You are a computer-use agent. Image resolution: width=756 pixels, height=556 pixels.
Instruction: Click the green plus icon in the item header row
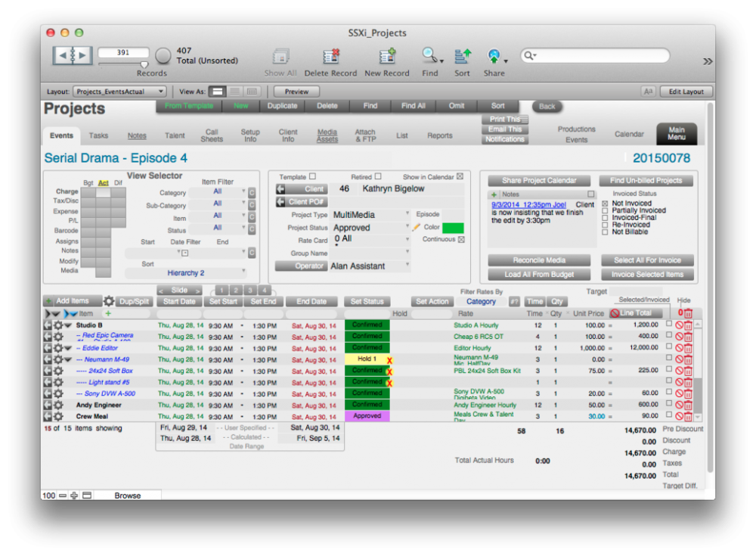(x=109, y=313)
